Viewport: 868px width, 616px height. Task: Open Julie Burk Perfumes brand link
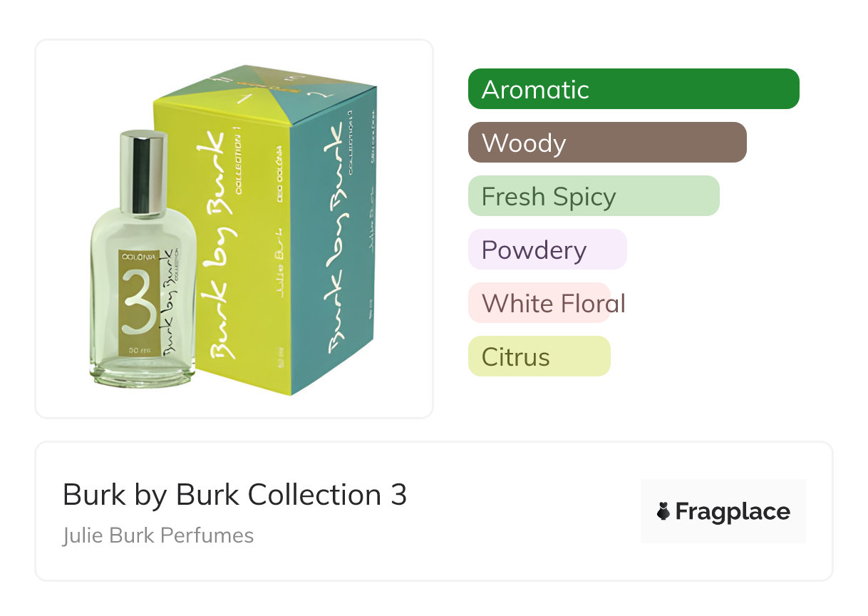pos(158,535)
